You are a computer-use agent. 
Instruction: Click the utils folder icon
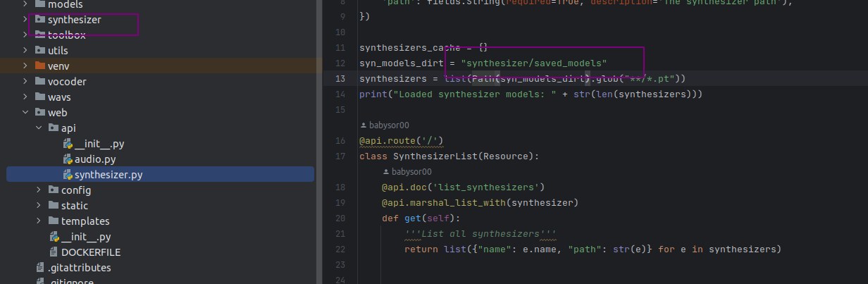coord(39,51)
